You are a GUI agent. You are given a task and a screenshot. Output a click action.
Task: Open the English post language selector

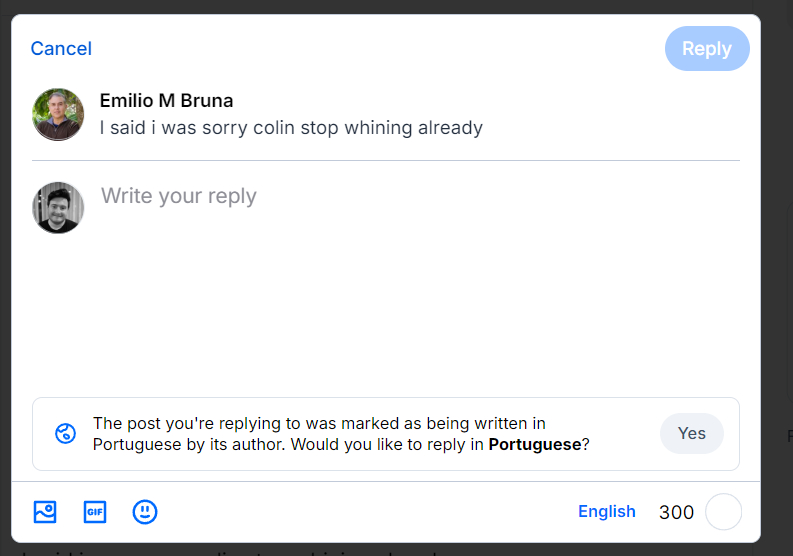(x=606, y=511)
